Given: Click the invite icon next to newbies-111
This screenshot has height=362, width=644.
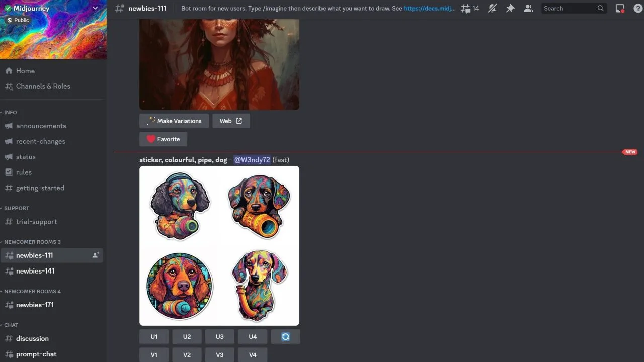Looking at the screenshot, I should pyautogui.click(x=95, y=255).
